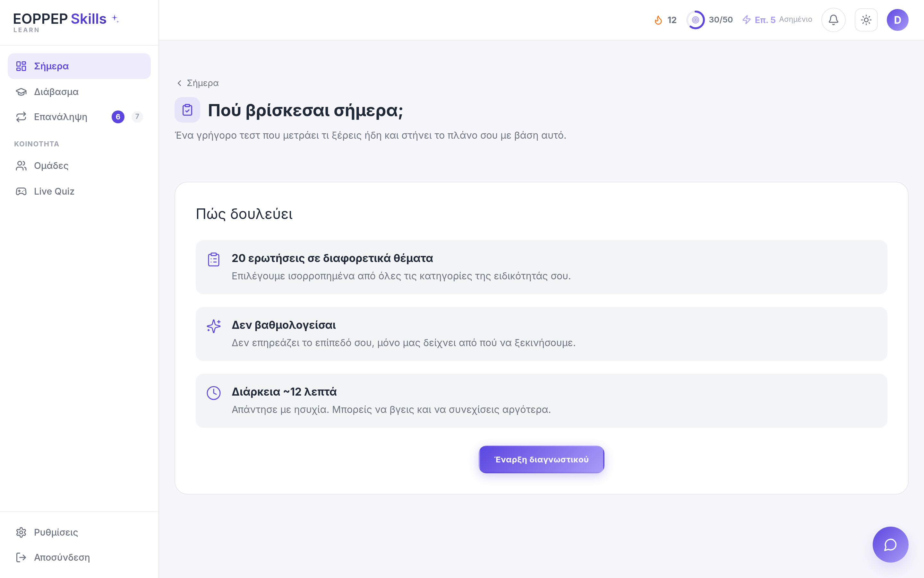Go to Σήμερα in the sidebar
924x578 pixels.
pos(79,66)
